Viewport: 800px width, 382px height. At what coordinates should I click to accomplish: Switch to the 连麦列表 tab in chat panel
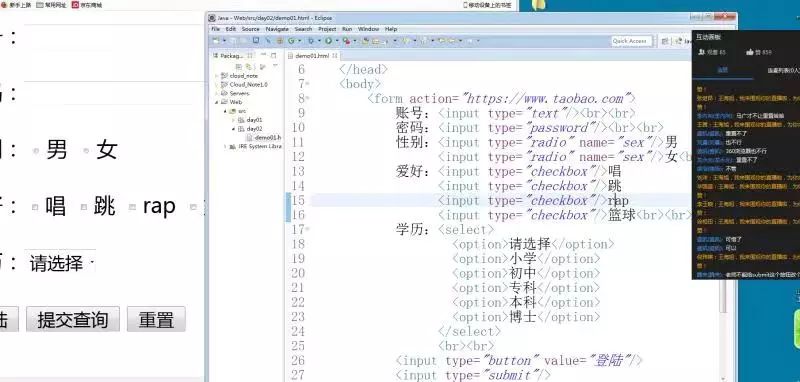point(783,71)
